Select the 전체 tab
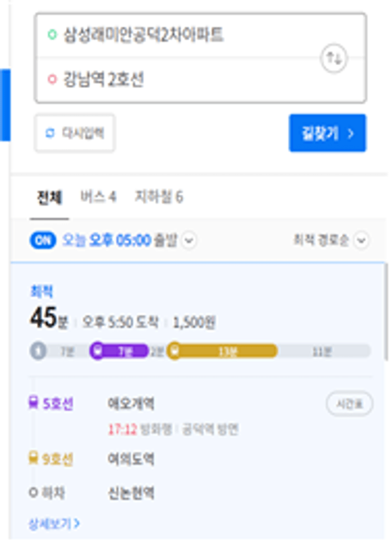Screen dimensions: 392x543 click(x=49, y=198)
